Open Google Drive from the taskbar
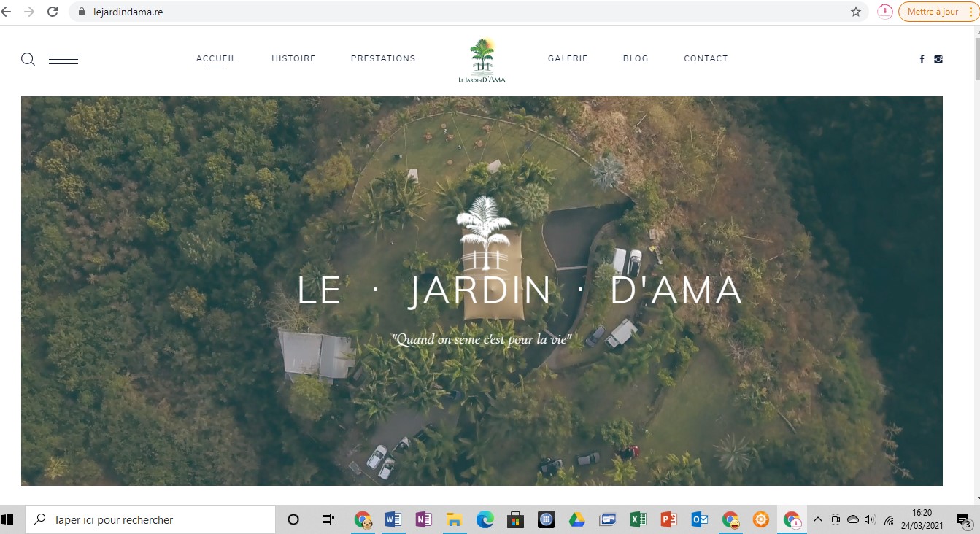 click(576, 520)
